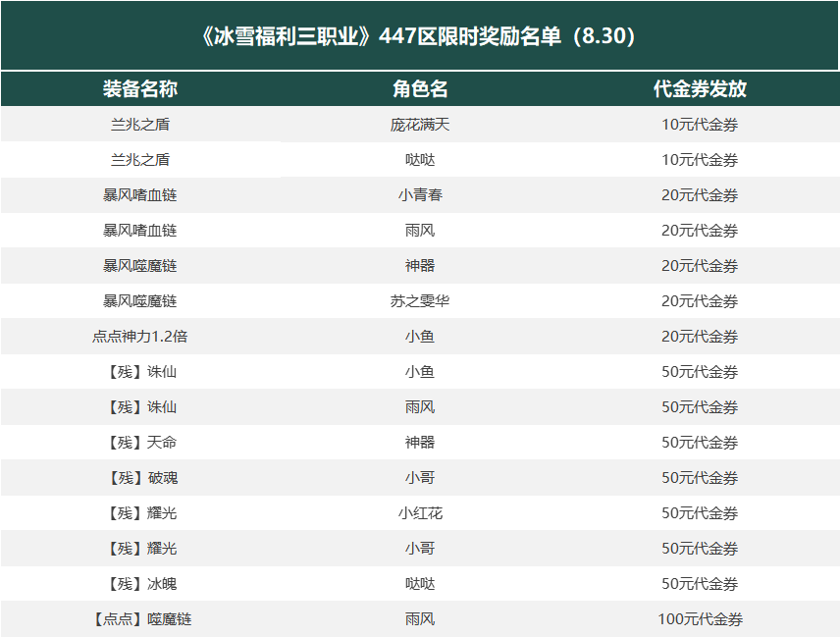Click 50元代金券 in the 【残】破魂 row

[700, 478]
